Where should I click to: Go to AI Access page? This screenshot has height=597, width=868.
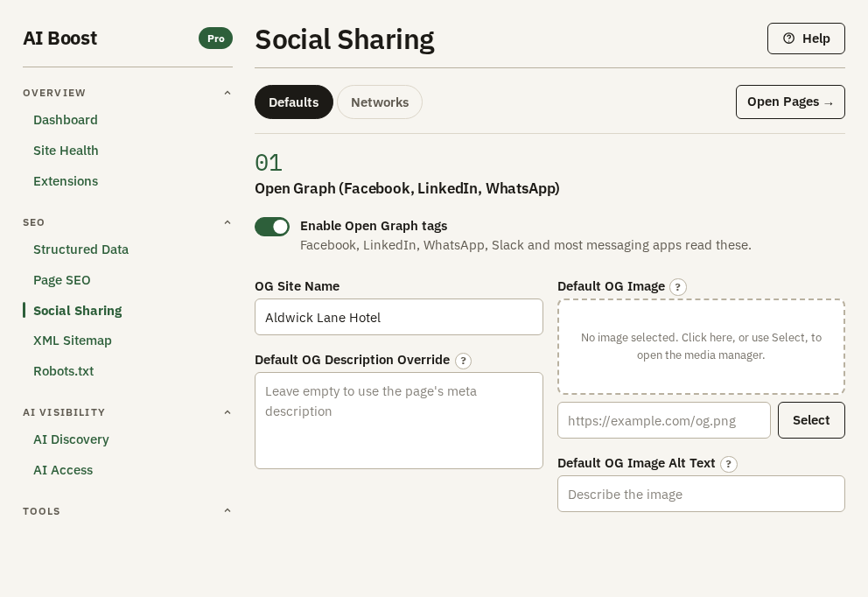pyautogui.click(x=63, y=469)
